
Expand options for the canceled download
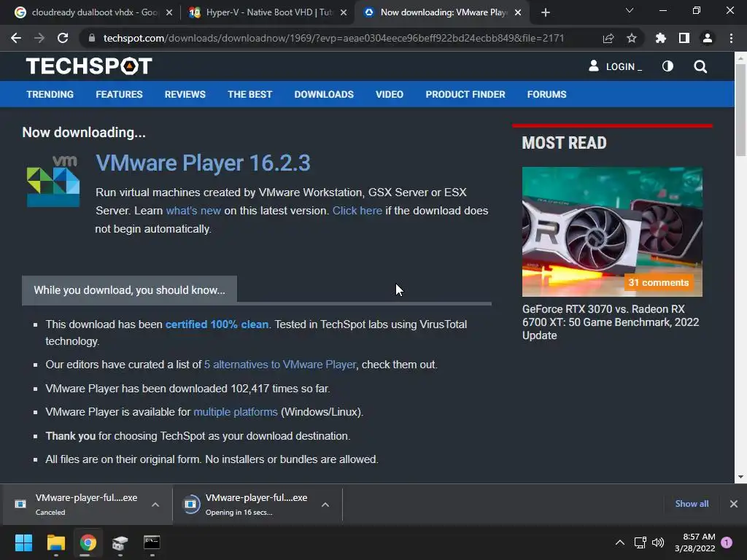click(x=155, y=505)
